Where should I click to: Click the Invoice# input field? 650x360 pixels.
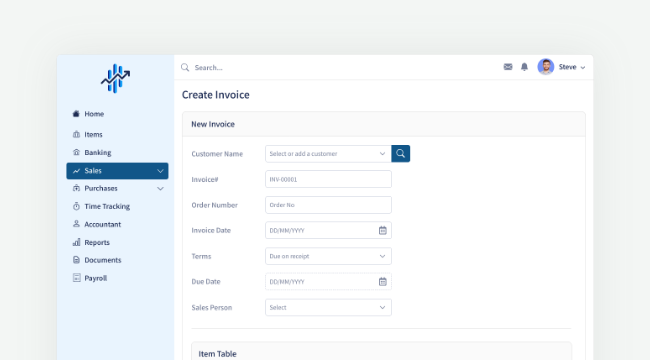[328, 179]
